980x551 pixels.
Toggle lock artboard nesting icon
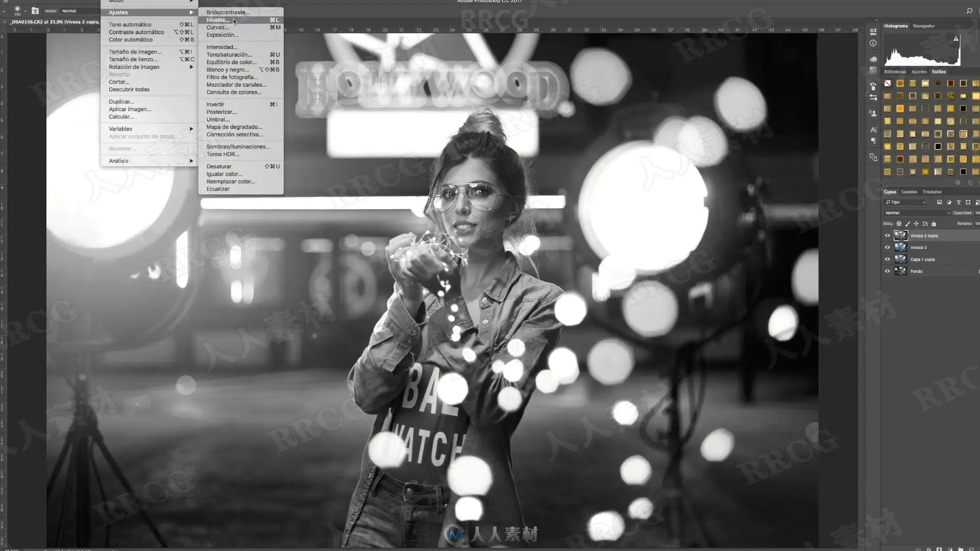pos(925,223)
